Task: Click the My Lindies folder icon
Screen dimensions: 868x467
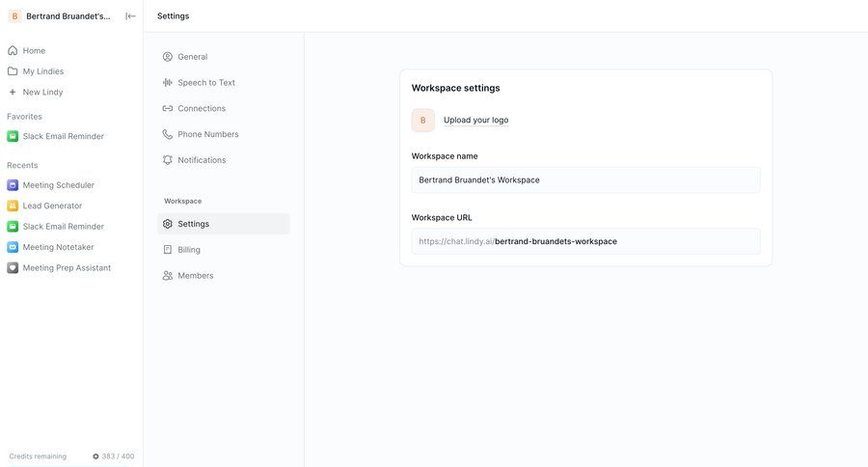Action: coord(13,70)
